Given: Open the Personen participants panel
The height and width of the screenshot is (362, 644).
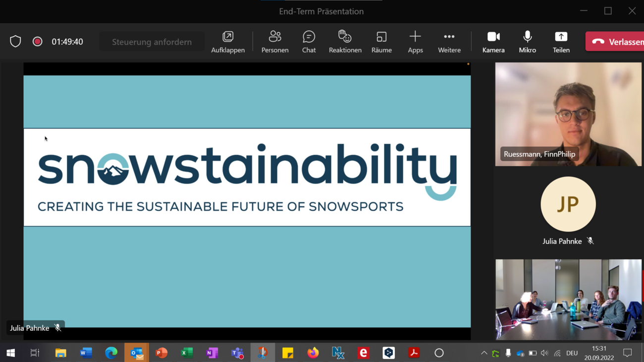Looking at the screenshot, I should click(x=275, y=42).
